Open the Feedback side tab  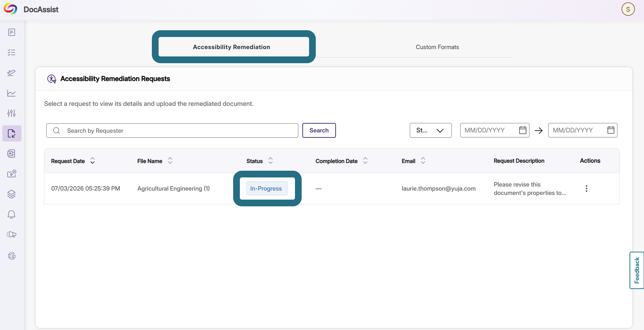[x=637, y=270]
